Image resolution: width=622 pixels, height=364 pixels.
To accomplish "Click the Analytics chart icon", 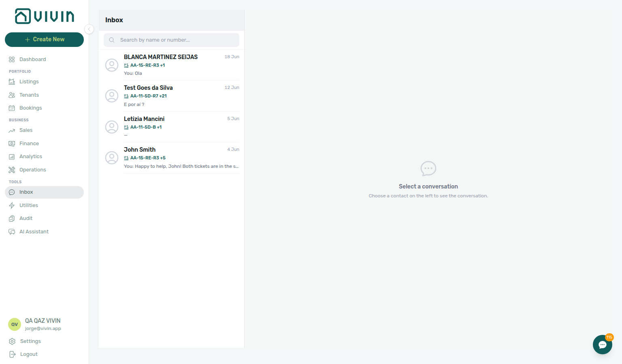I will tap(12, 157).
